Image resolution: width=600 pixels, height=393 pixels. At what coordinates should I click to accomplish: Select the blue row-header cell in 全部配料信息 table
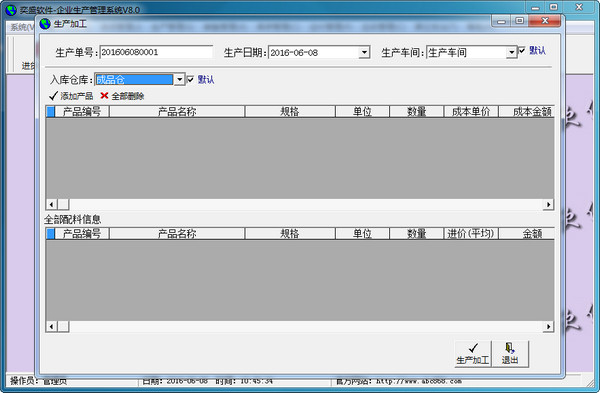[51, 233]
